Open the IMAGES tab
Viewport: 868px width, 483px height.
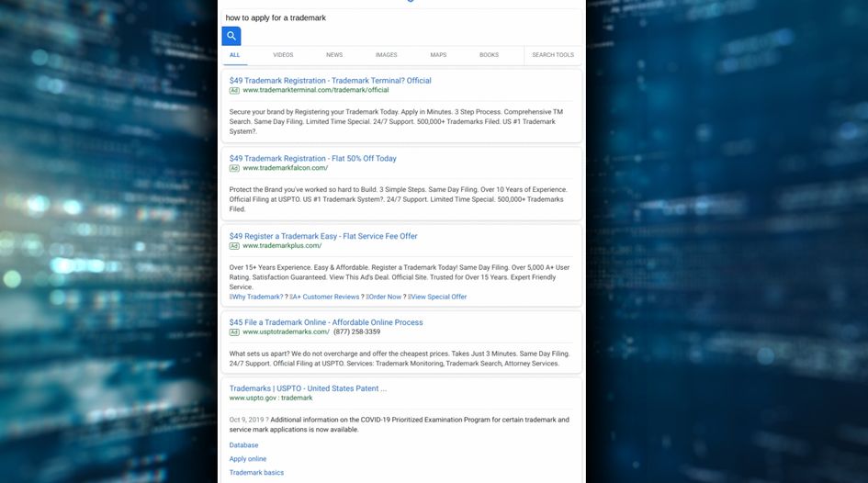click(x=386, y=55)
